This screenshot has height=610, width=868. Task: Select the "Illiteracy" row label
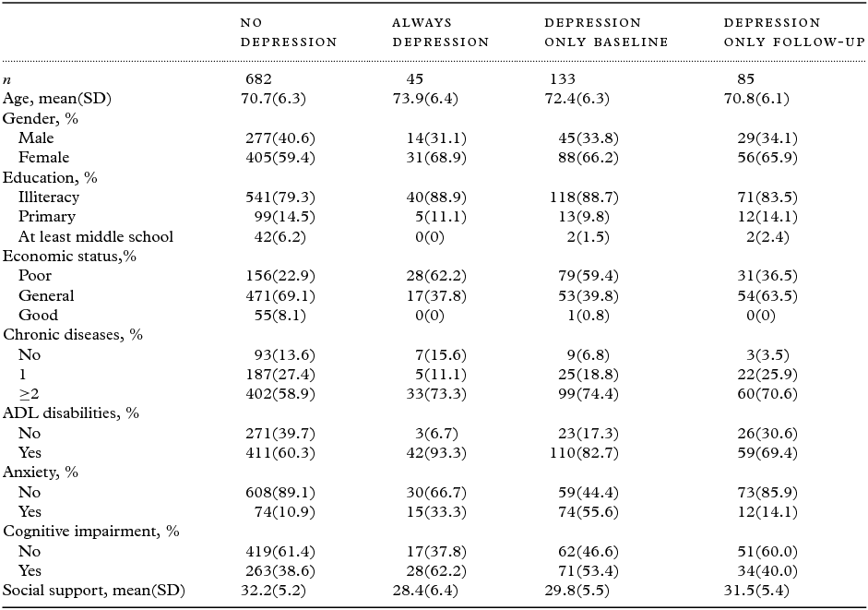[49, 197]
